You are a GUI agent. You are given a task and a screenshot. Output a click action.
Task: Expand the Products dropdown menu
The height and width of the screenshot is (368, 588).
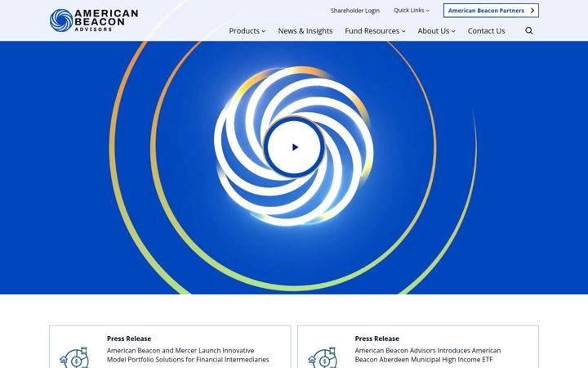click(247, 31)
